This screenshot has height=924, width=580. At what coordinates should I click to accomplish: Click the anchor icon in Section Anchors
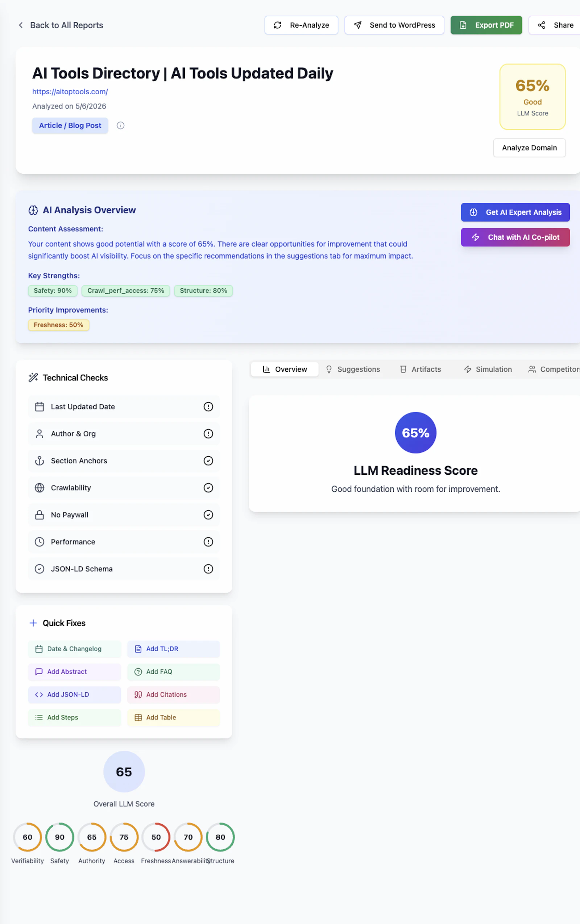[40, 461]
